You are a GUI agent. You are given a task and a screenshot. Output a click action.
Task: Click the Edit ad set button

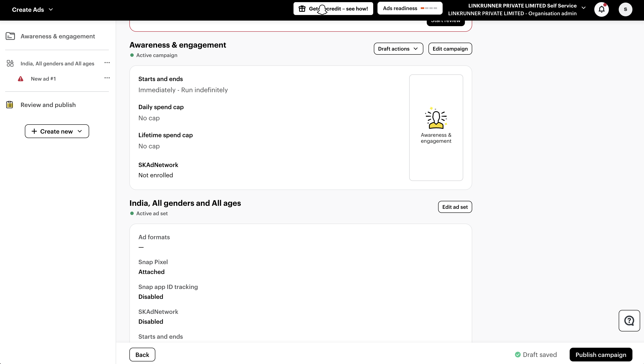coord(455,207)
